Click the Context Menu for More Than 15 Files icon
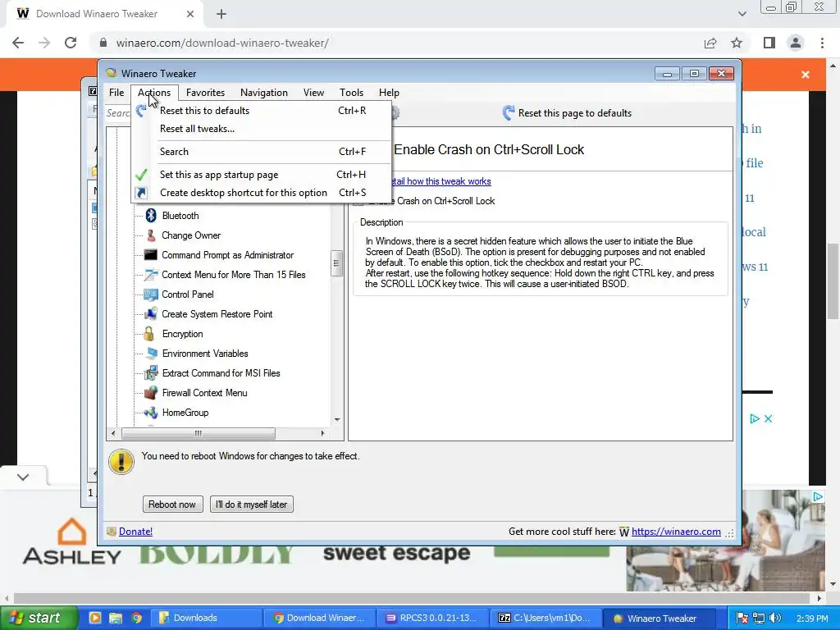The height and width of the screenshot is (630, 840). 151,274
